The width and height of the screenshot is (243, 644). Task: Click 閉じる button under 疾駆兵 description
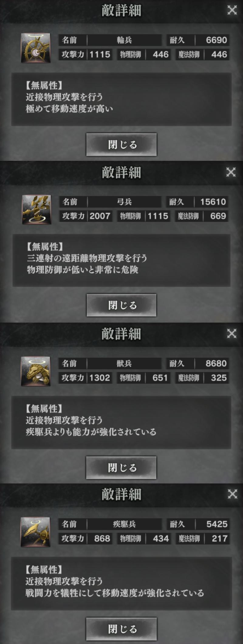point(122,628)
